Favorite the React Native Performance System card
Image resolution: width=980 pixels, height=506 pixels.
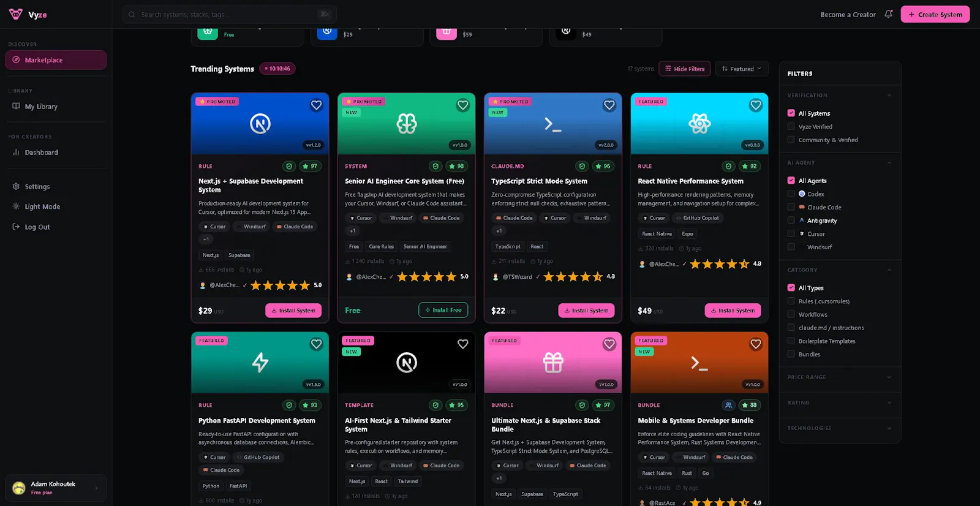(755, 105)
